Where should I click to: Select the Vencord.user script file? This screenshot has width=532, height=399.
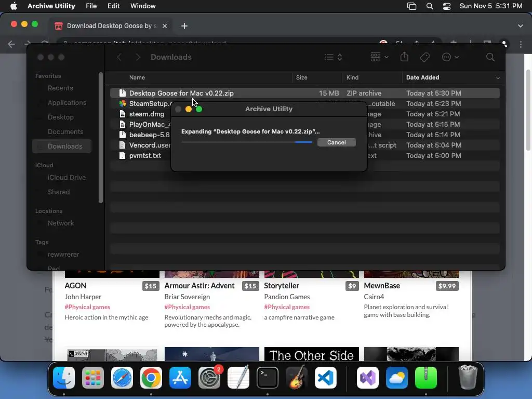[x=144, y=145]
